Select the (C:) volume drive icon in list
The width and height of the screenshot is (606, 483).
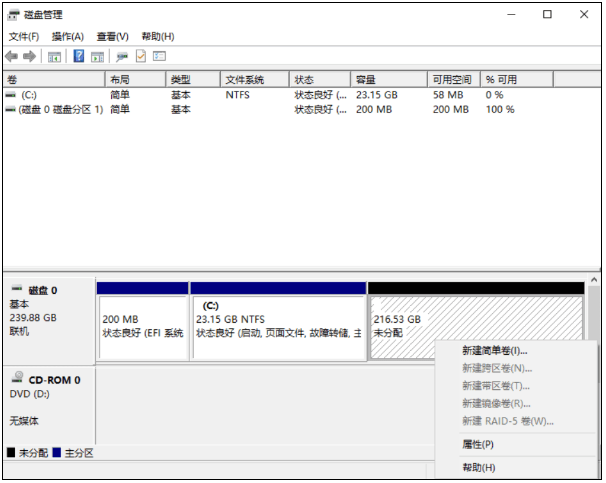(x=10, y=95)
